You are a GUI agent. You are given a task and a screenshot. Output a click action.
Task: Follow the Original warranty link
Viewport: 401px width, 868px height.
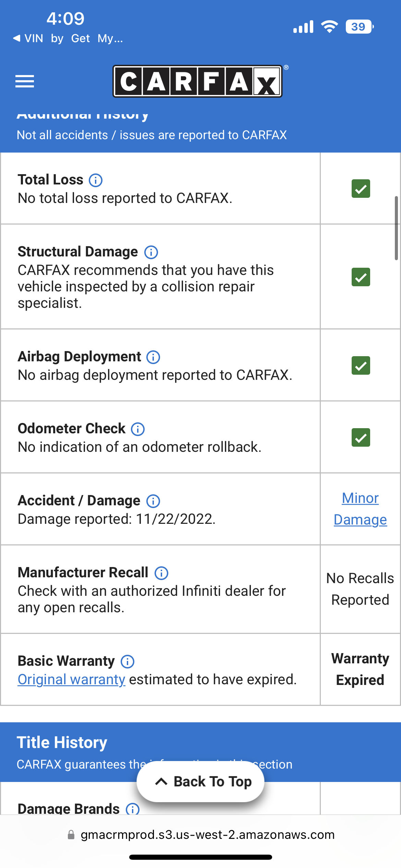click(x=71, y=679)
